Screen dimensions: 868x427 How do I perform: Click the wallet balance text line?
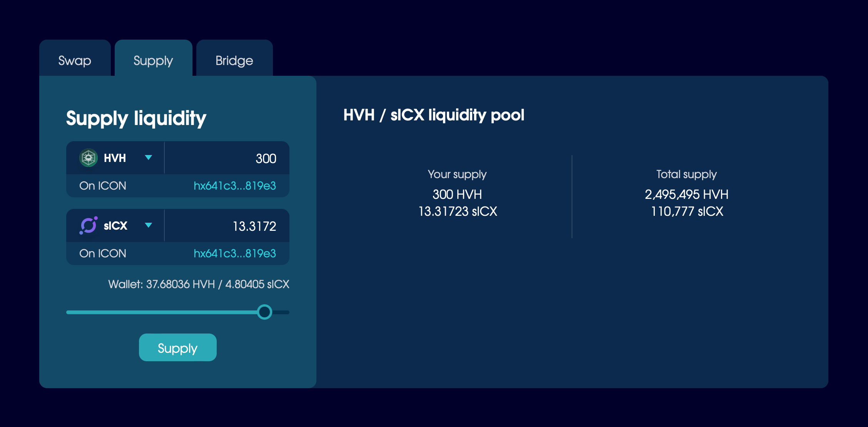coord(198,284)
